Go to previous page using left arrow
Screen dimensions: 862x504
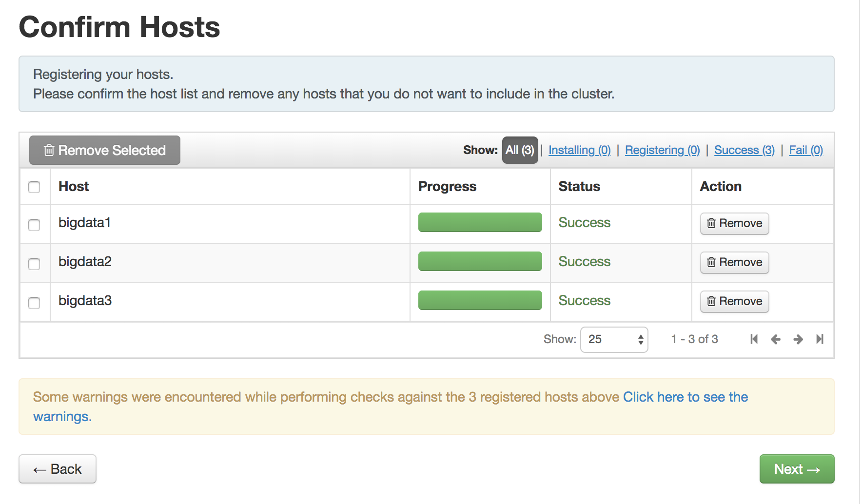[776, 339]
